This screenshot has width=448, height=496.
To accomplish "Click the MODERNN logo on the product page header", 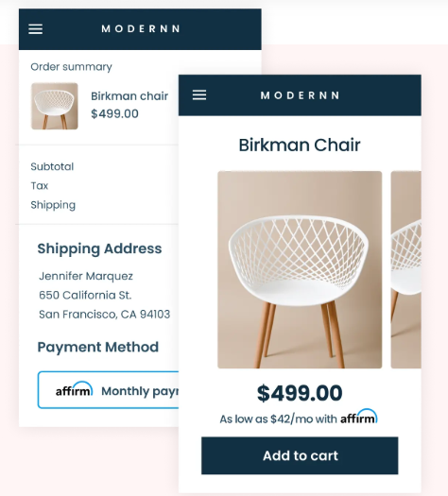I will [x=300, y=95].
